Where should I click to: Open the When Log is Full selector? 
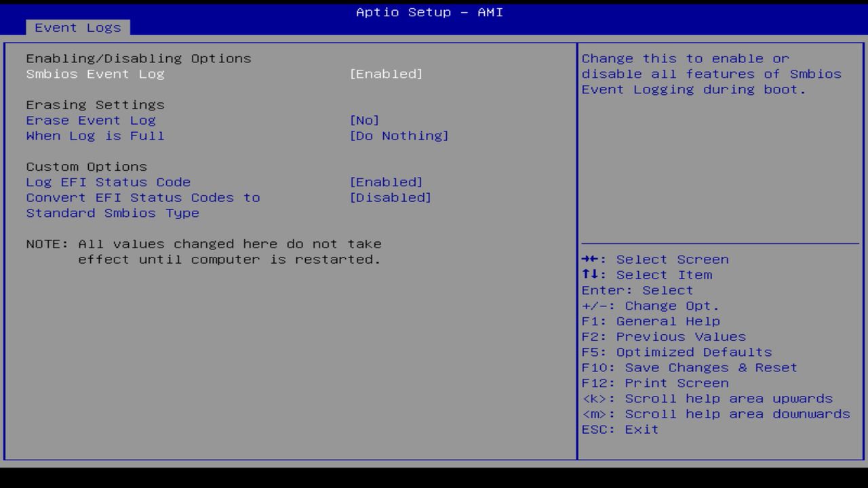95,136
